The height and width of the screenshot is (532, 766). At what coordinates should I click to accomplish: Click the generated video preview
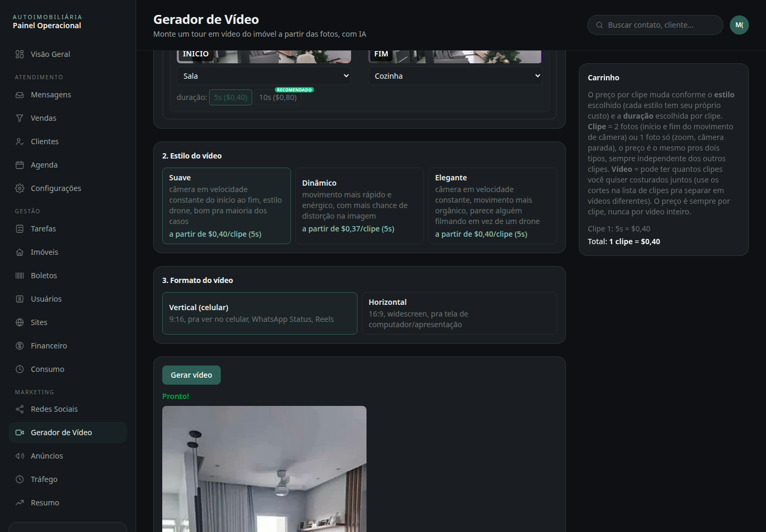pyautogui.click(x=264, y=469)
